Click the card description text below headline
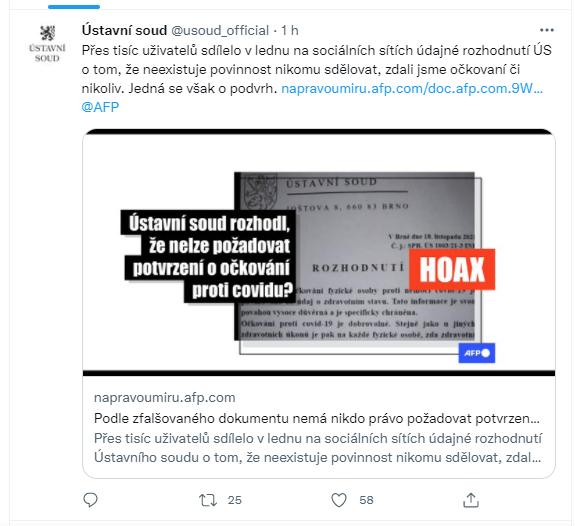The height and width of the screenshot is (526, 575). [318, 448]
